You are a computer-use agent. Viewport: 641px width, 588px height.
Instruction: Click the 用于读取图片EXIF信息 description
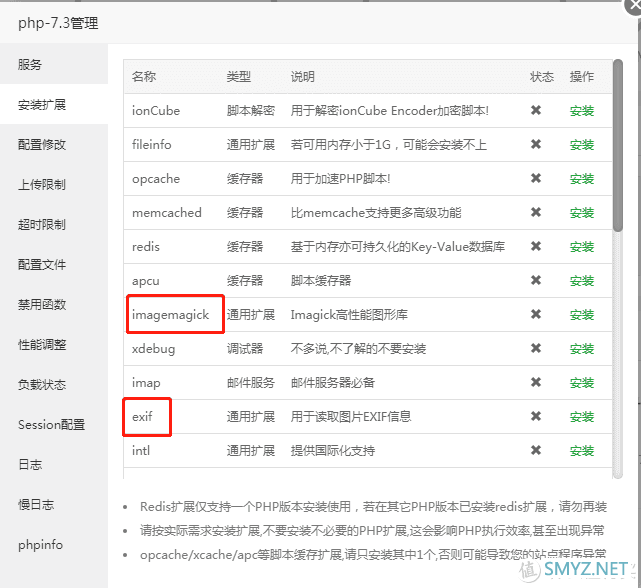click(x=351, y=417)
